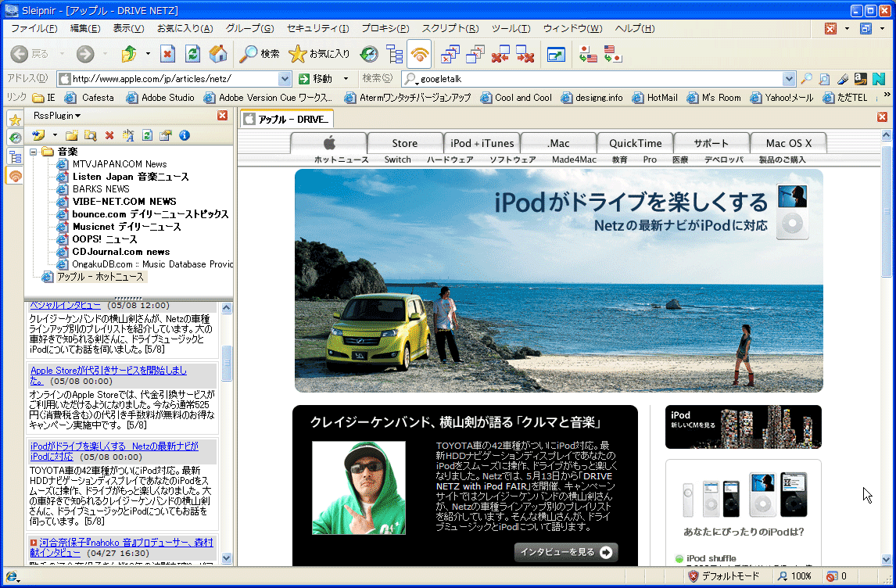The width and height of the screenshot is (896, 588).
Task: Expand the address bar URL dropdown
Action: point(285,79)
